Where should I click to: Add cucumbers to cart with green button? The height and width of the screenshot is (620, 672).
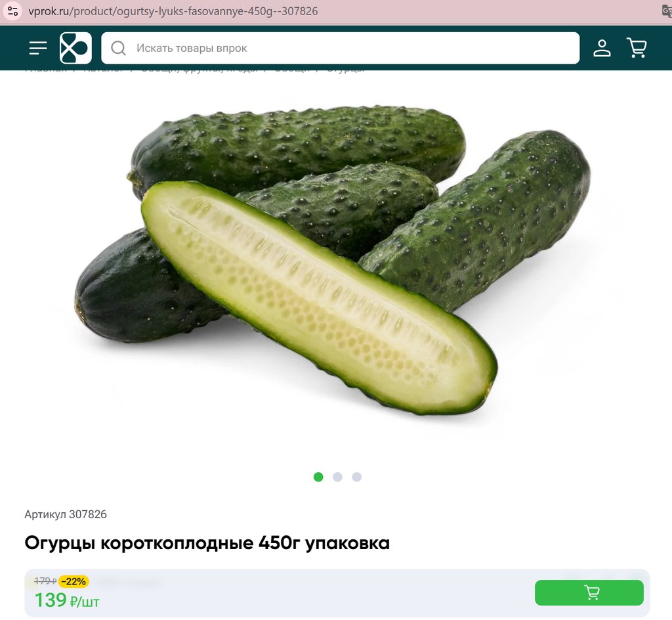[589, 592]
